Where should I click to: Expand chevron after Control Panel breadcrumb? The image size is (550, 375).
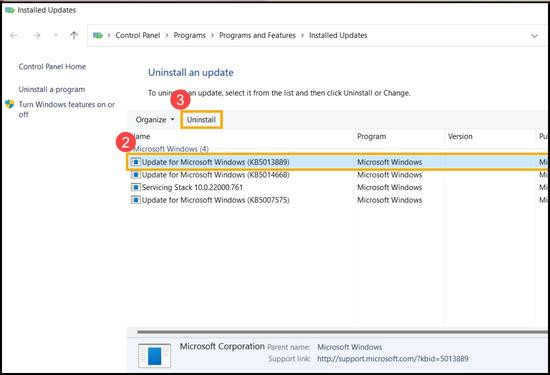(x=167, y=35)
